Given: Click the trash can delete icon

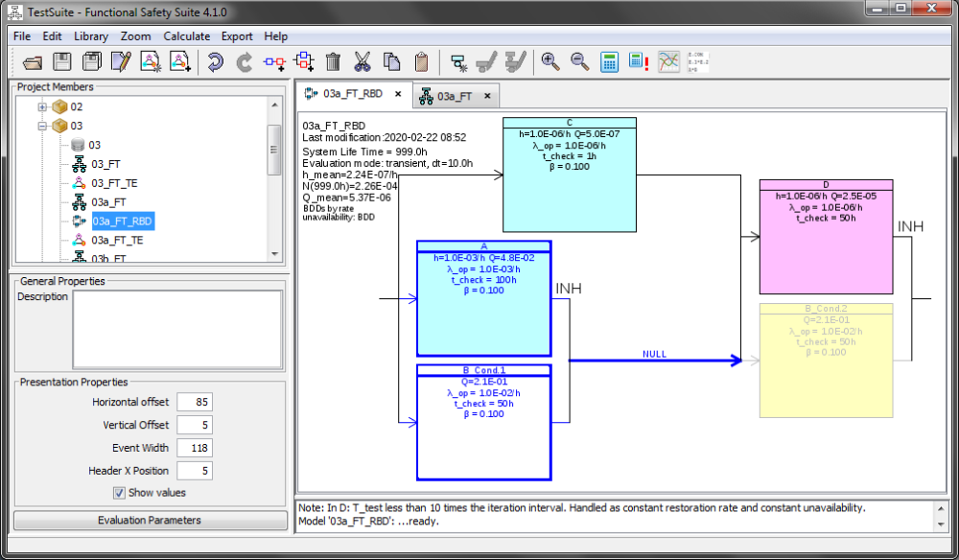Looking at the screenshot, I should [333, 62].
